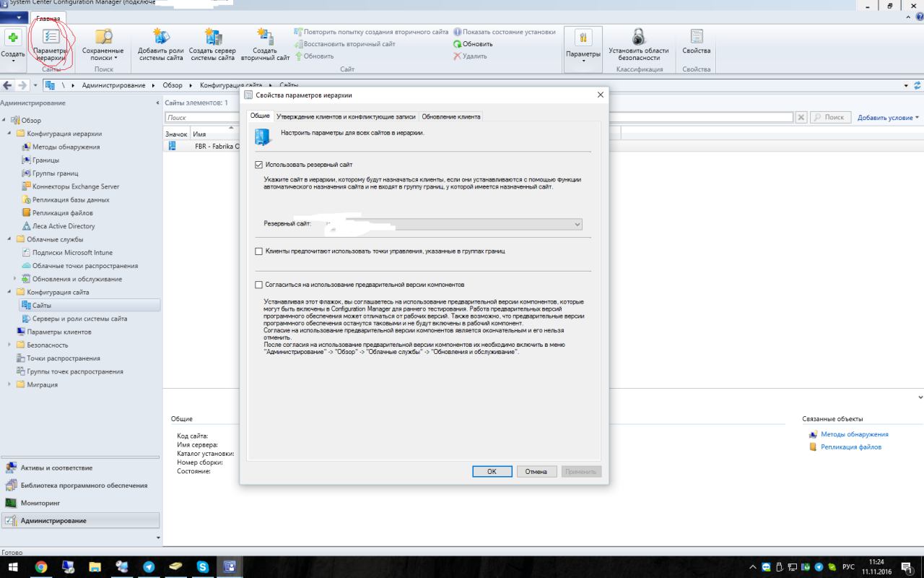Image resolution: width=924 pixels, height=578 pixels.
Task: Click Восстановить вторичный сайт in ribbon
Action: 344,44
